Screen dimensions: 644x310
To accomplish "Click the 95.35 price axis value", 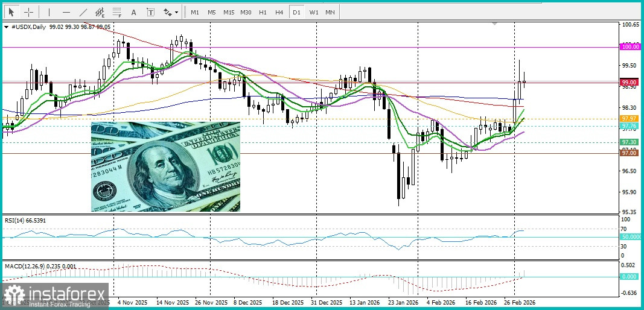I will [630, 212].
